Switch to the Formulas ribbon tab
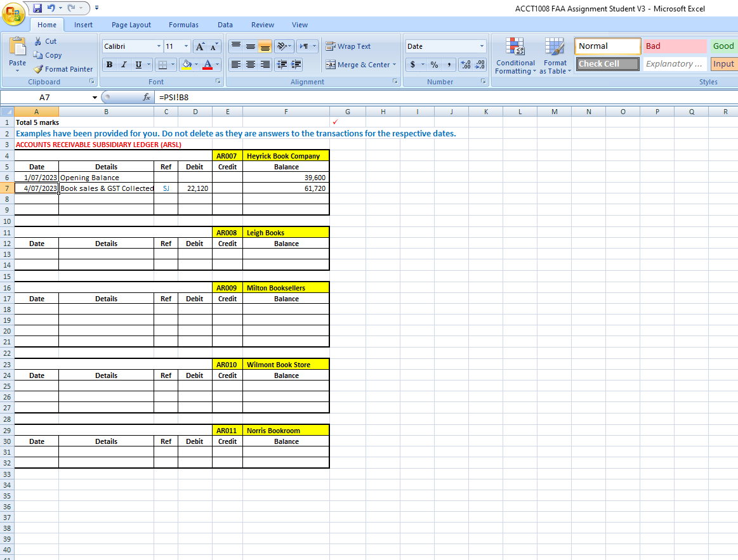Image resolution: width=738 pixels, height=560 pixels. coord(183,25)
